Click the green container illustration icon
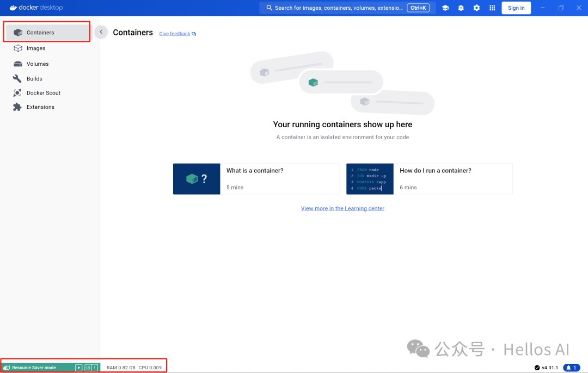Image resolution: width=588 pixels, height=373 pixels. coord(313,82)
